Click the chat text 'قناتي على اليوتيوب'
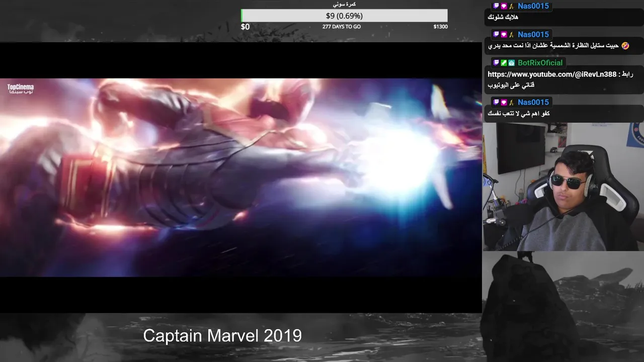Screen dimensions: 644x362 tap(511, 85)
